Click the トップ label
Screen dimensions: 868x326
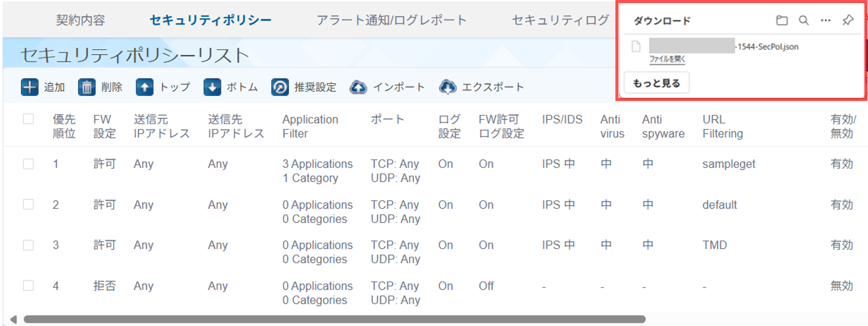tap(175, 87)
